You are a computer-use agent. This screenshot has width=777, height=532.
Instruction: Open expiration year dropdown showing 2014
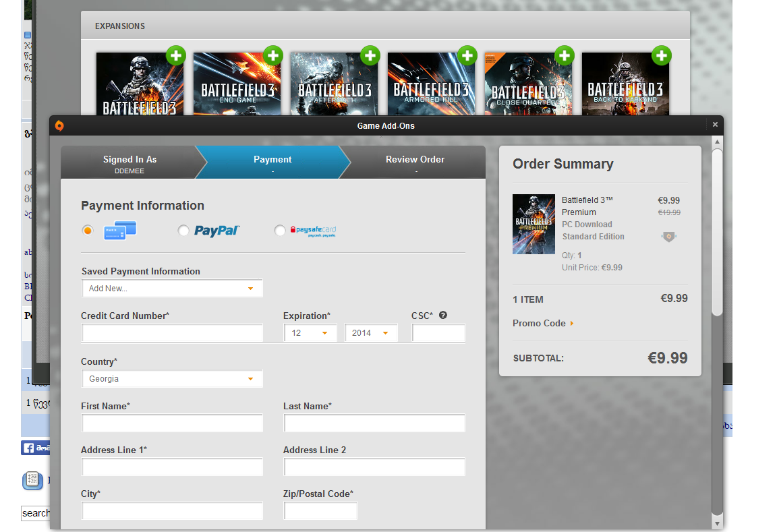(371, 333)
